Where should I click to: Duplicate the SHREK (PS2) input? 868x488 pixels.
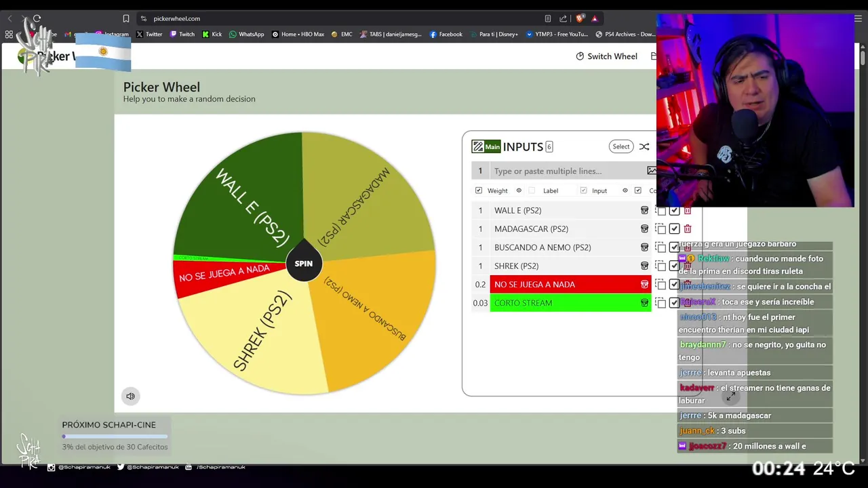click(660, 266)
